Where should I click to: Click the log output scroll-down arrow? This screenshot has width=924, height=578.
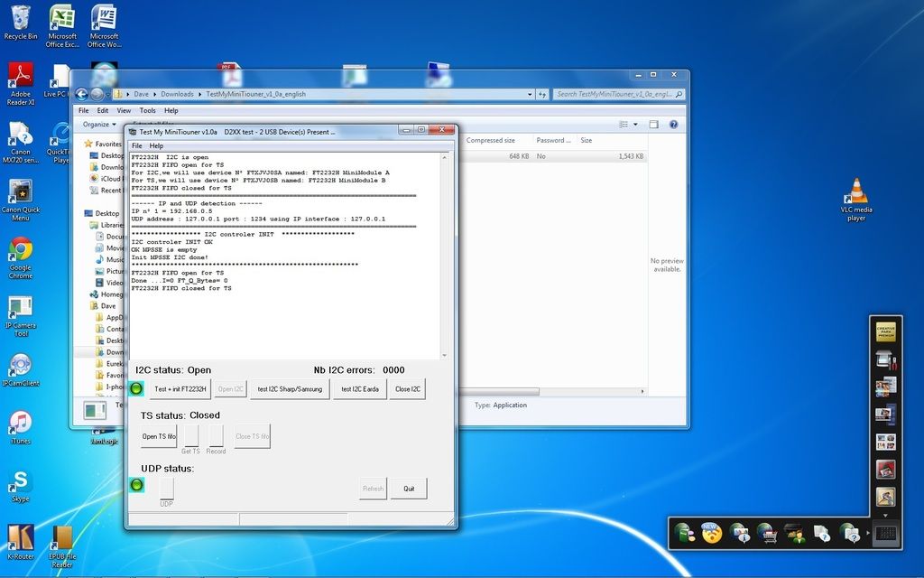444,355
